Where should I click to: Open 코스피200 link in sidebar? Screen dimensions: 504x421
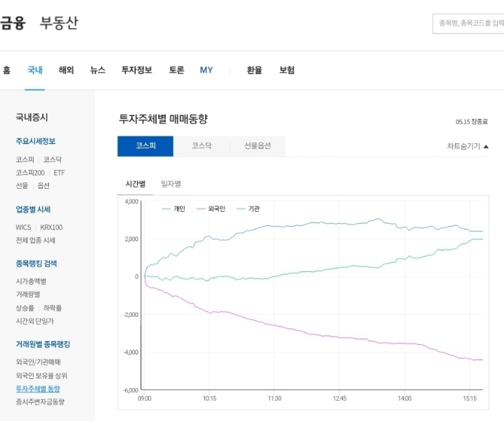coord(30,173)
